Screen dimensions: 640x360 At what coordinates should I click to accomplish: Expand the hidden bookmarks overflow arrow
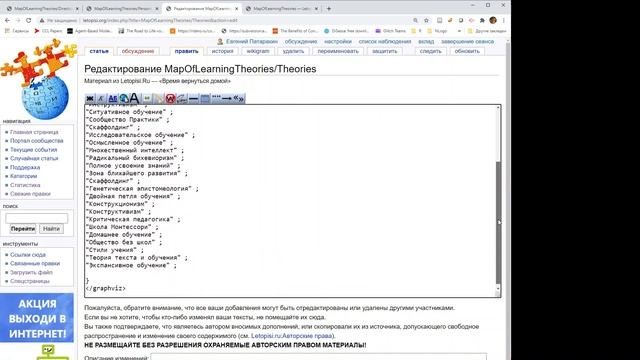pos(459,31)
